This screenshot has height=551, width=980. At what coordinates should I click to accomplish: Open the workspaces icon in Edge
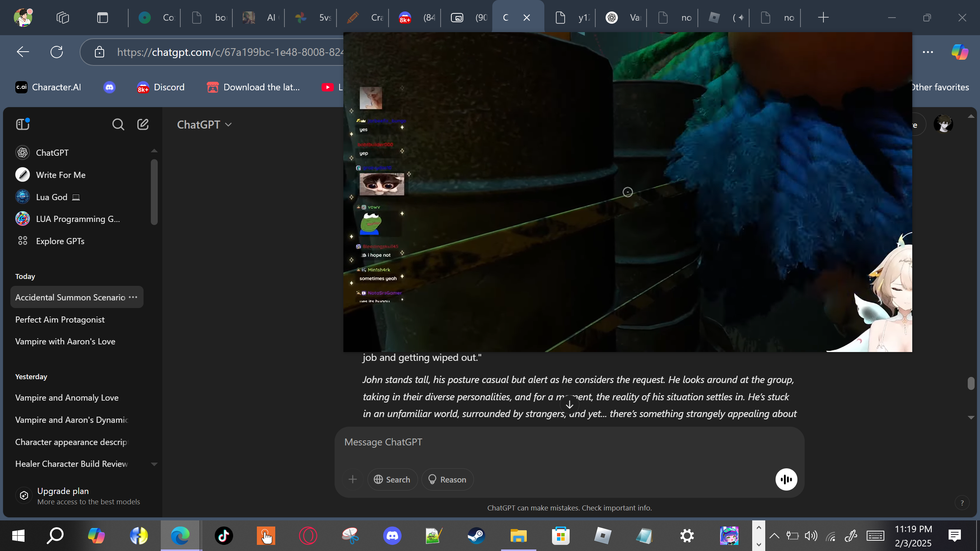(62, 18)
